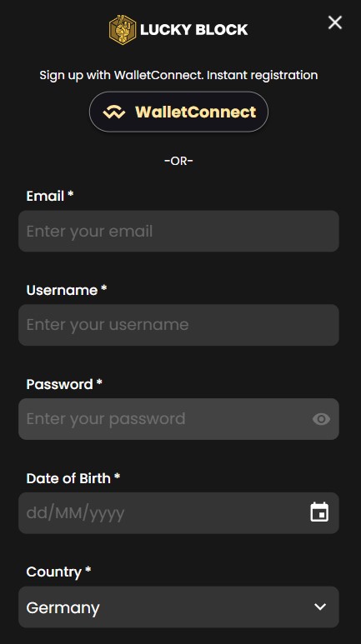Show password using the eye icon

click(x=321, y=419)
